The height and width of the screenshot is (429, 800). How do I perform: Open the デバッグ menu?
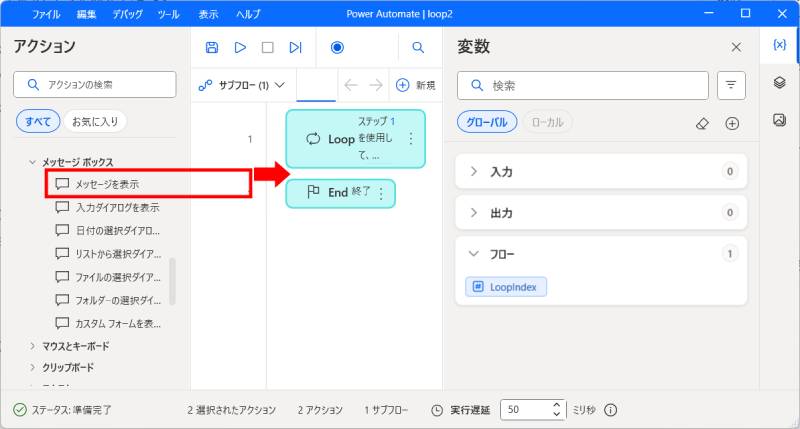pos(127,15)
